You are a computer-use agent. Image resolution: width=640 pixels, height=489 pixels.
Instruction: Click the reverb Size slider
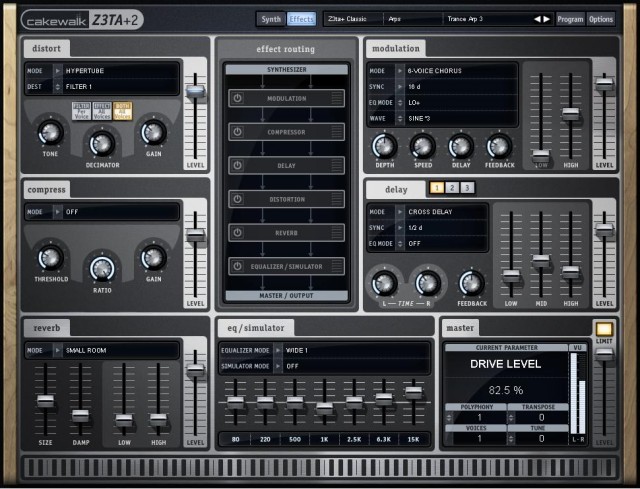coord(45,401)
